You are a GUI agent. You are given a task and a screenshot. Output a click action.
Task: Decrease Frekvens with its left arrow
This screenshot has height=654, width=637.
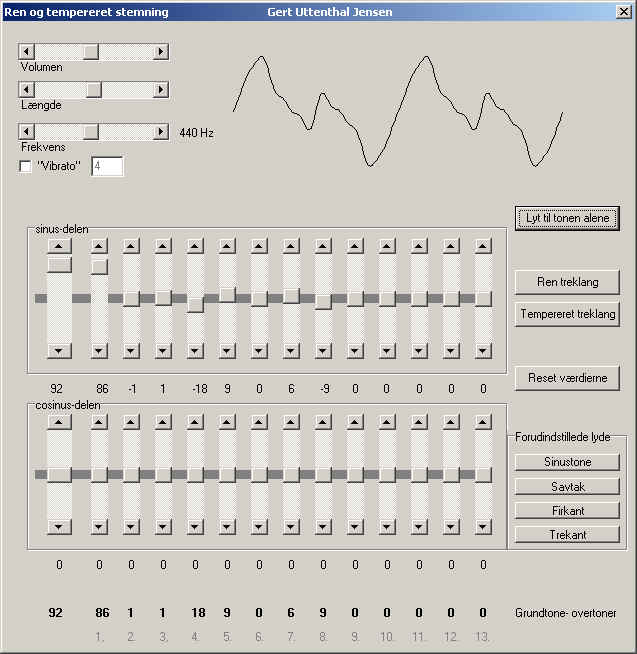(x=26, y=131)
